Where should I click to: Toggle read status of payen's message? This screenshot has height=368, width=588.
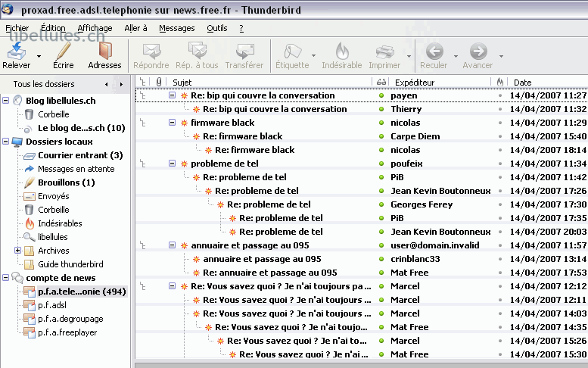click(x=381, y=95)
